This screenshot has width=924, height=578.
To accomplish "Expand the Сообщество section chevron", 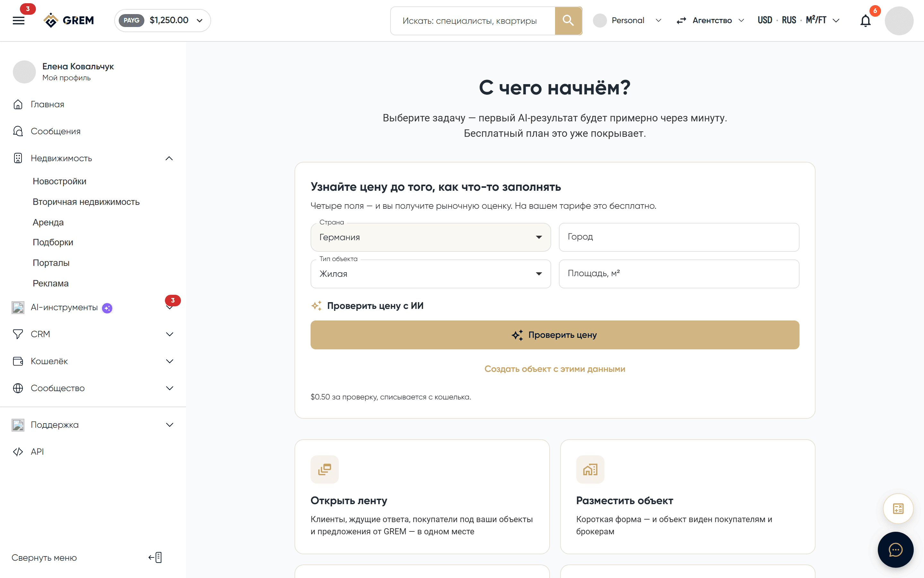I will coord(170,388).
